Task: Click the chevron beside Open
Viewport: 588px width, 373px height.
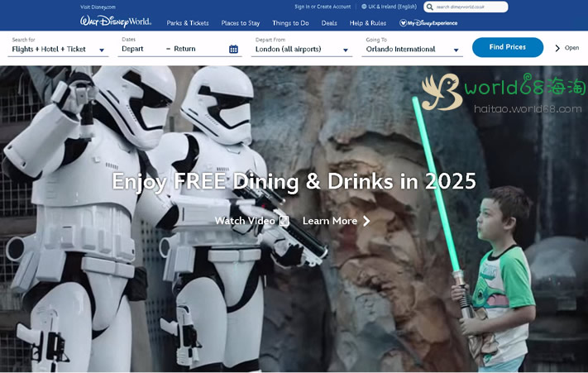Action: (557, 48)
